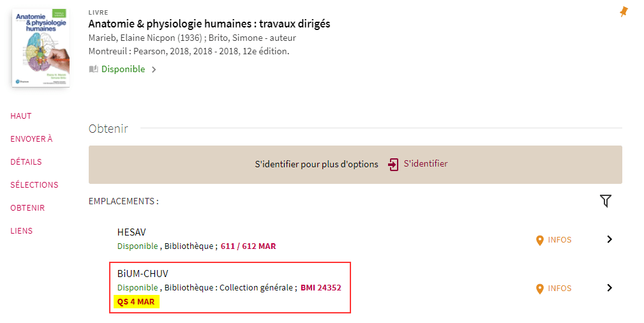Jump to HAUT section
The height and width of the screenshot is (323, 644).
[x=21, y=116]
